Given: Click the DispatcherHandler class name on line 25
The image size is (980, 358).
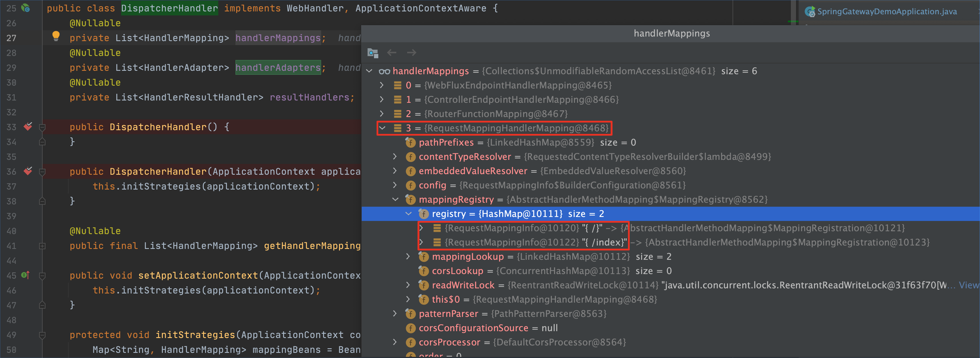Looking at the screenshot, I should (170, 8).
